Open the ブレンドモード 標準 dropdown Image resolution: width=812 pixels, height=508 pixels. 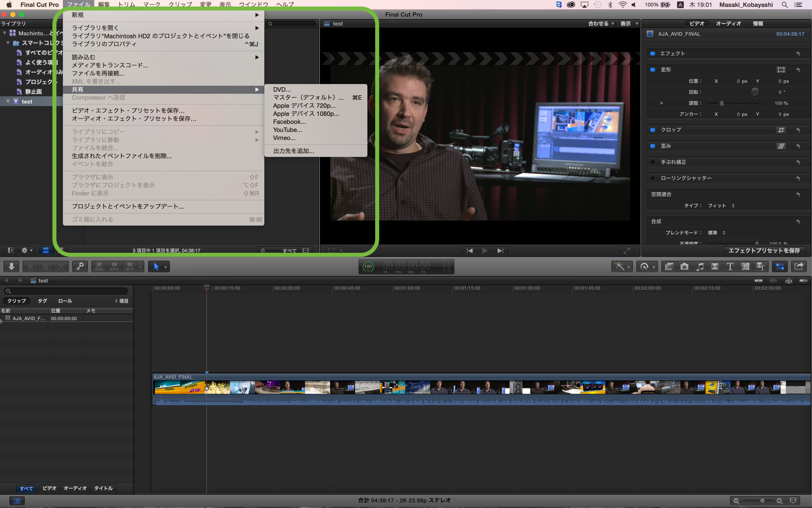(x=716, y=233)
